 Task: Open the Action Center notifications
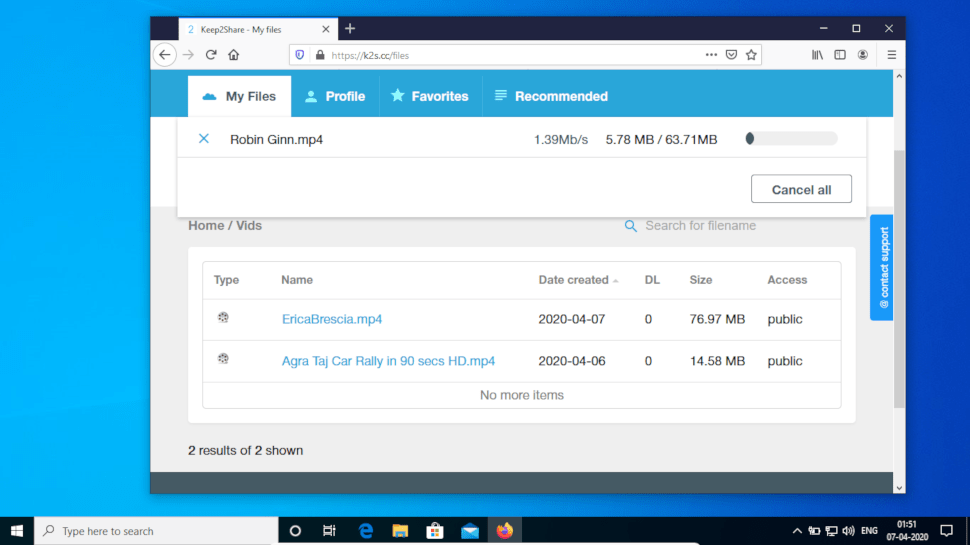click(x=946, y=531)
